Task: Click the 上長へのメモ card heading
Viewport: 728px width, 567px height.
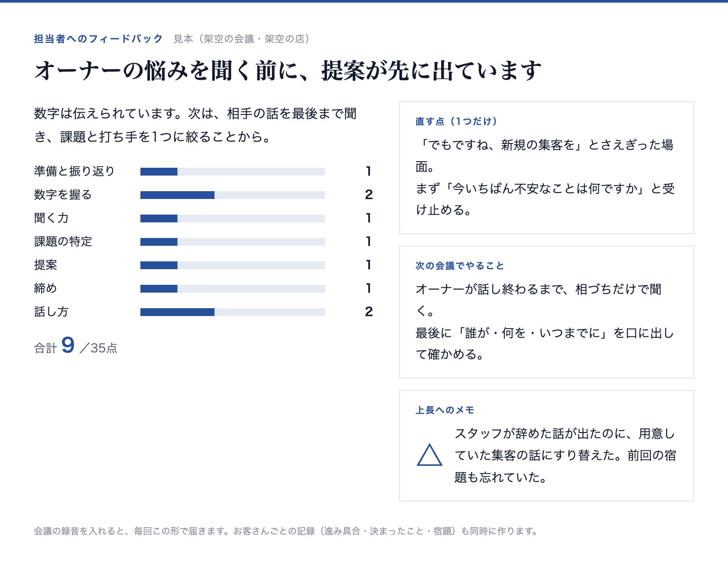Action: pos(445,410)
